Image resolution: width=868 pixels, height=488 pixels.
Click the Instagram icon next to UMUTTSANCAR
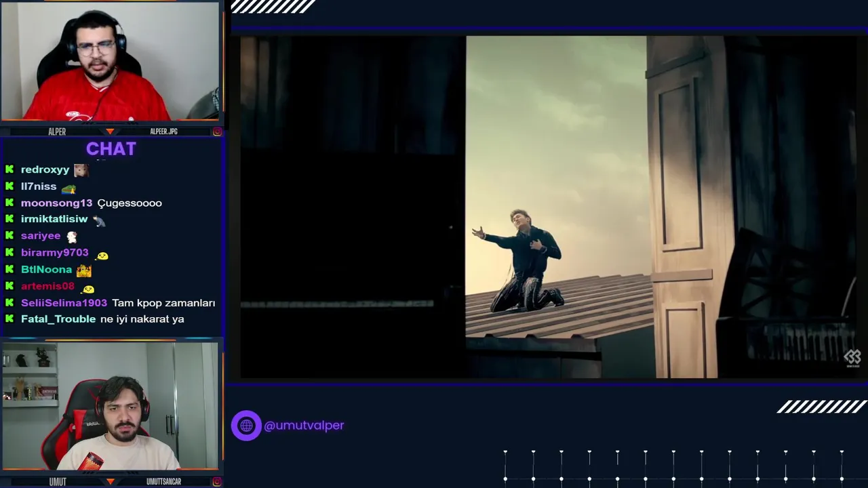point(217,481)
